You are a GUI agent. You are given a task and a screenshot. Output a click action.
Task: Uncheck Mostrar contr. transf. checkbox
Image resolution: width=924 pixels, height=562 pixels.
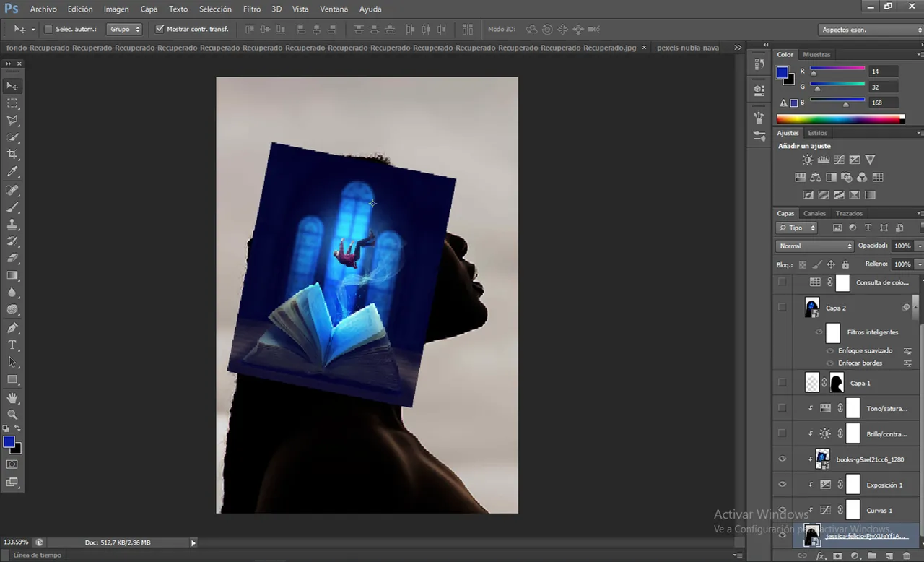pyautogui.click(x=160, y=30)
